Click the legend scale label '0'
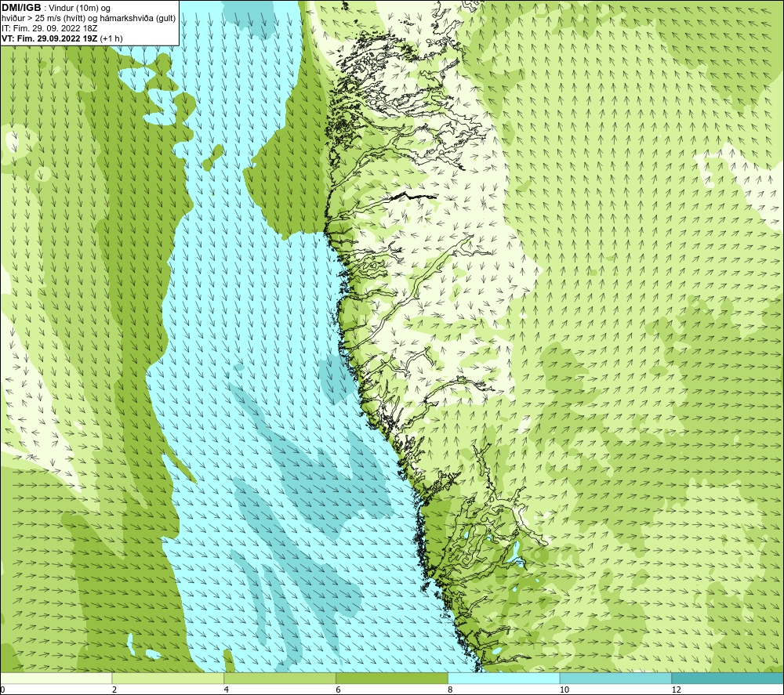The image size is (784, 695). click(2, 690)
